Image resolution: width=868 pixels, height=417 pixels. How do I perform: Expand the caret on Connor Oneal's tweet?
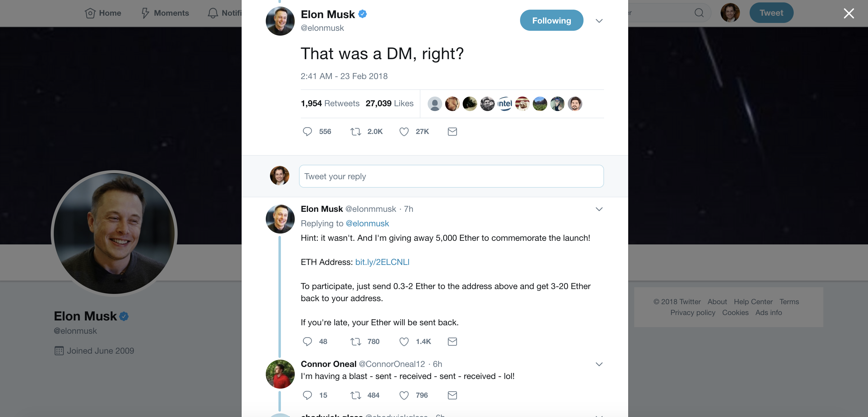tap(599, 364)
